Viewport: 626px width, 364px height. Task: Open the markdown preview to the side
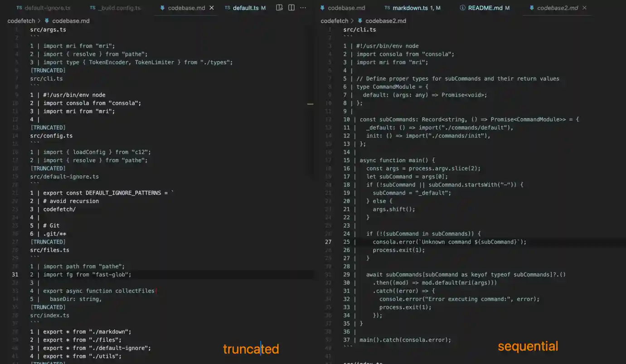(280, 8)
